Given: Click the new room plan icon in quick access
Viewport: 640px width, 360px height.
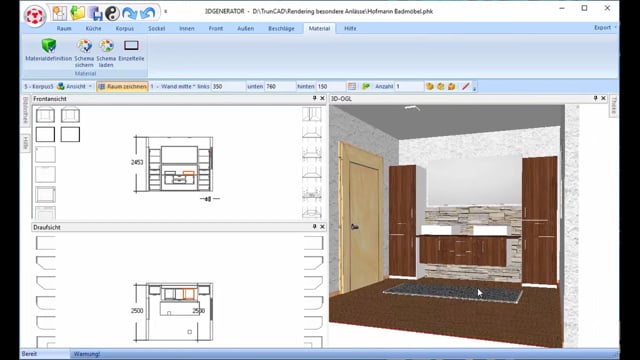Looking at the screenshot, I should point(60,13).
